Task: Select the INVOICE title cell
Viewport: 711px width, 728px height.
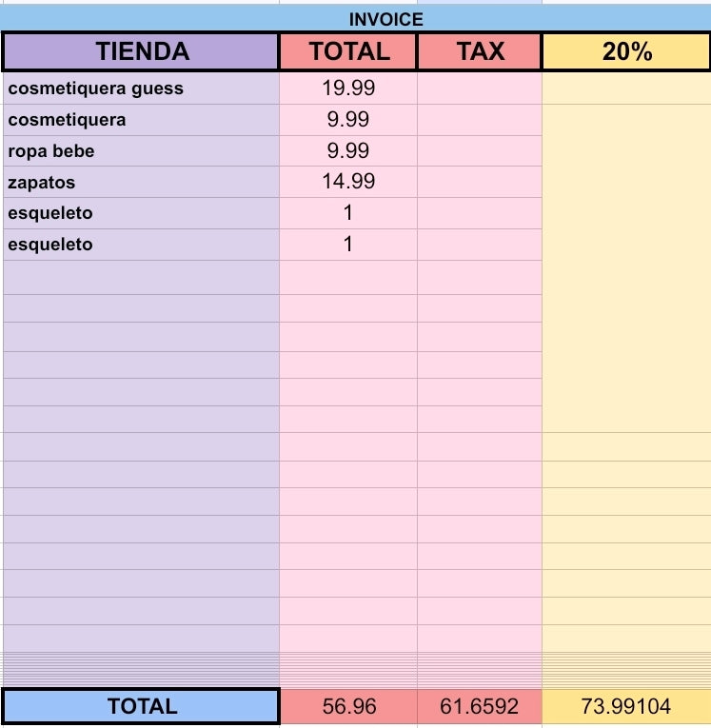Action: coord(355,19)
